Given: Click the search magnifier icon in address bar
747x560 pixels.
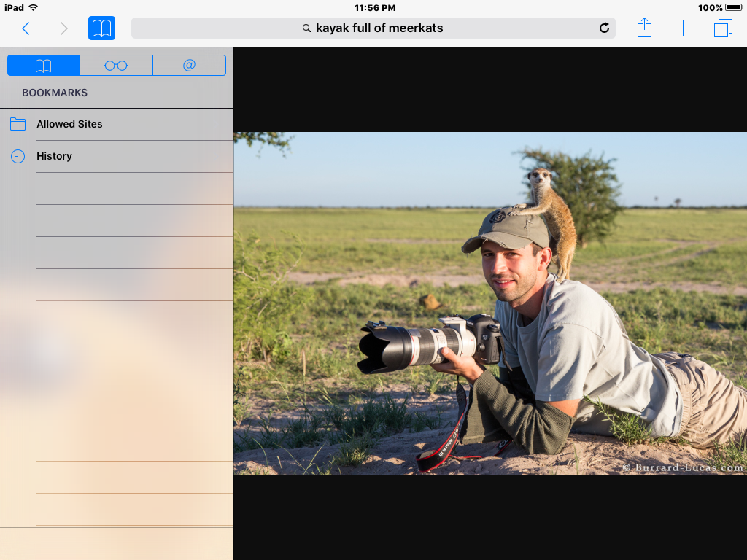Looking at the screenshot, I should pyautogui.click(x=307, y=28).
